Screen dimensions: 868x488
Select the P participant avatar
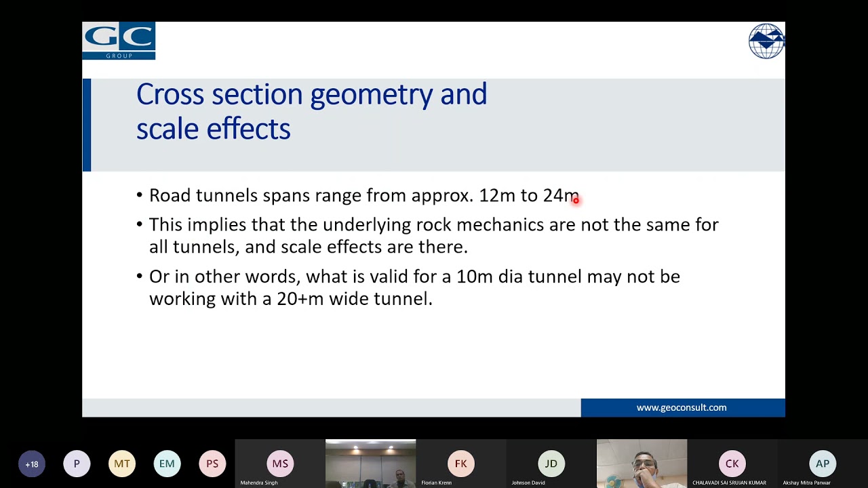point(77,464)
